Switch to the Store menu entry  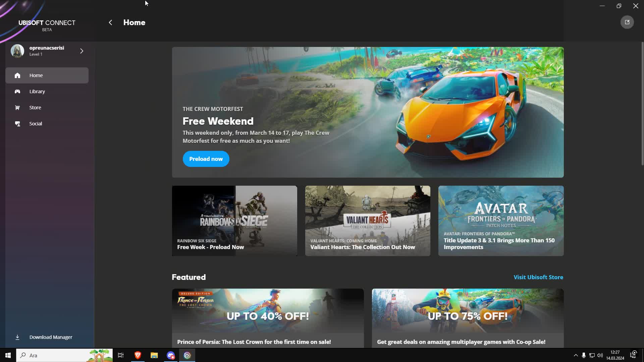[x=35, y=107]
